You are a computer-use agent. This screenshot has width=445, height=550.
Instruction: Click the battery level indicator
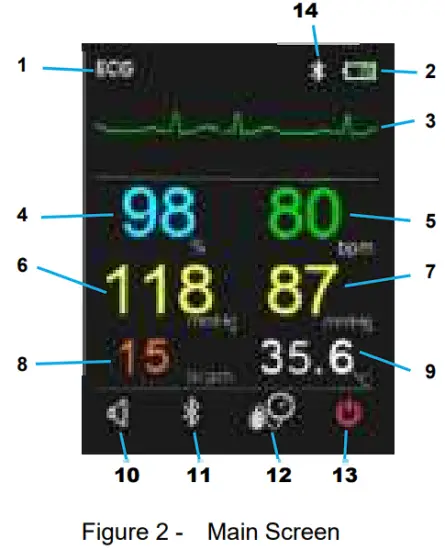click(360, 71)
